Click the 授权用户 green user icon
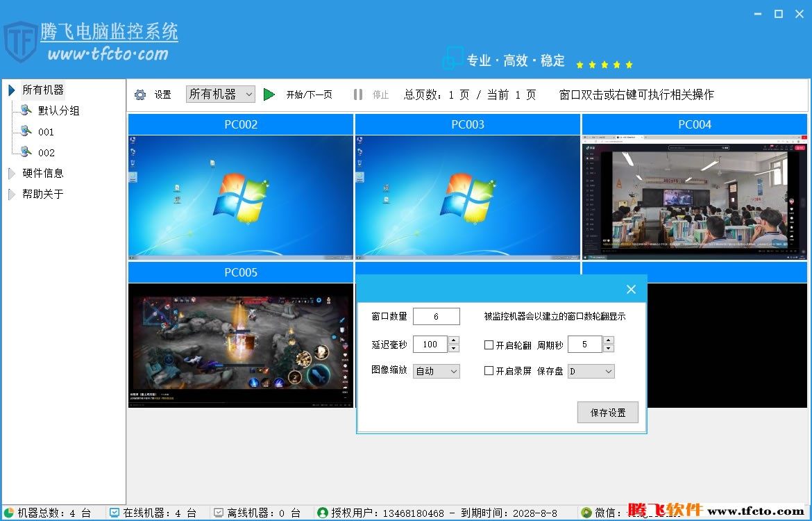The image size is (812, 521). (323, 513)
